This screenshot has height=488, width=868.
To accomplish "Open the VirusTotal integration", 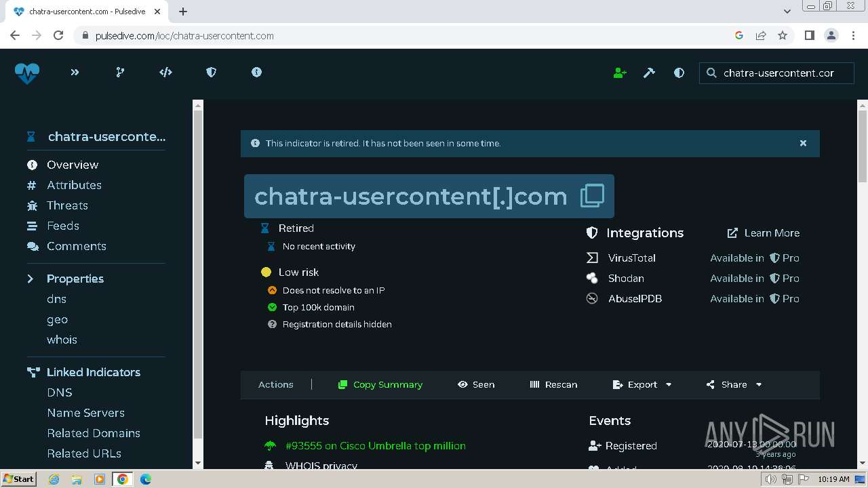I will (632, 258).
